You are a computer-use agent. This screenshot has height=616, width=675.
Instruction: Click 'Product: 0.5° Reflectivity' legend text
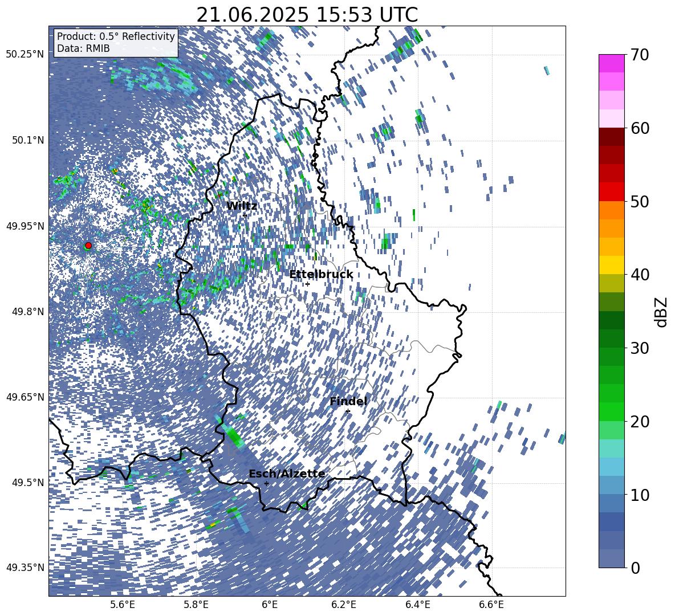click(x=116, y=36)
